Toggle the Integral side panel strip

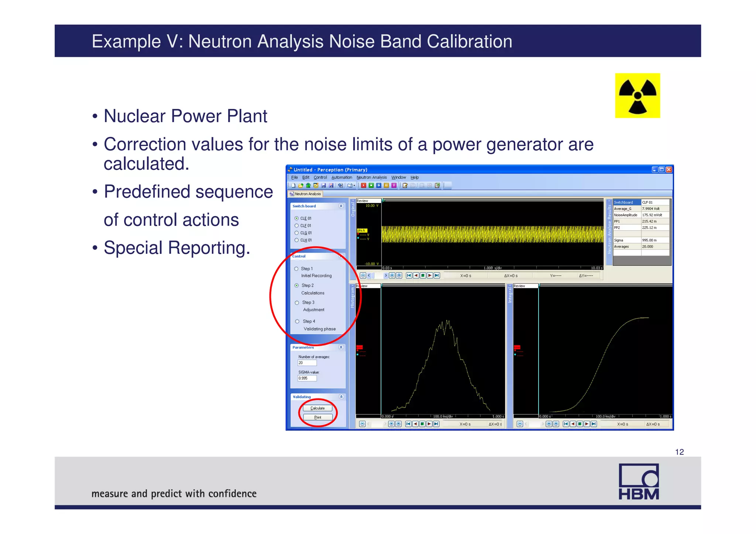pyautogui.click(x=510, y=356)
